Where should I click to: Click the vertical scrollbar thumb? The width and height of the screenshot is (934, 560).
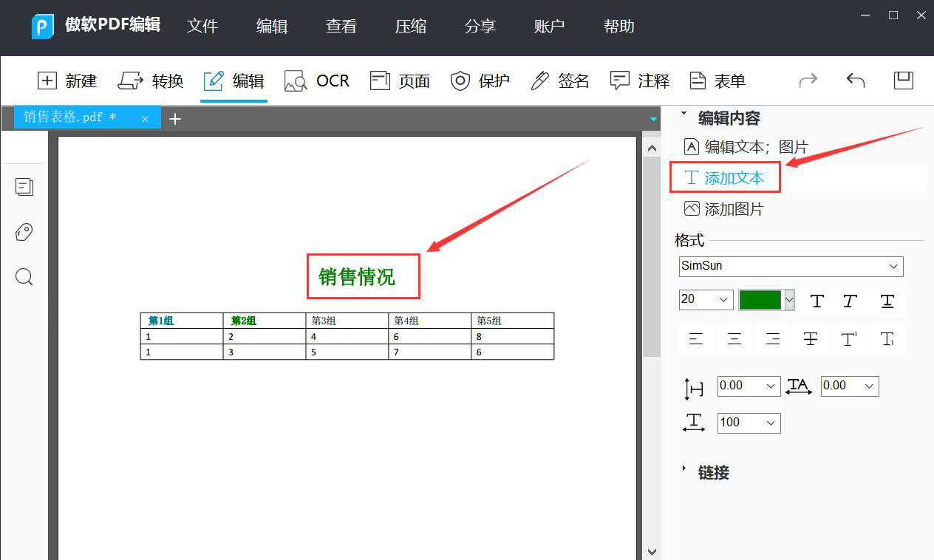(652, 256)
